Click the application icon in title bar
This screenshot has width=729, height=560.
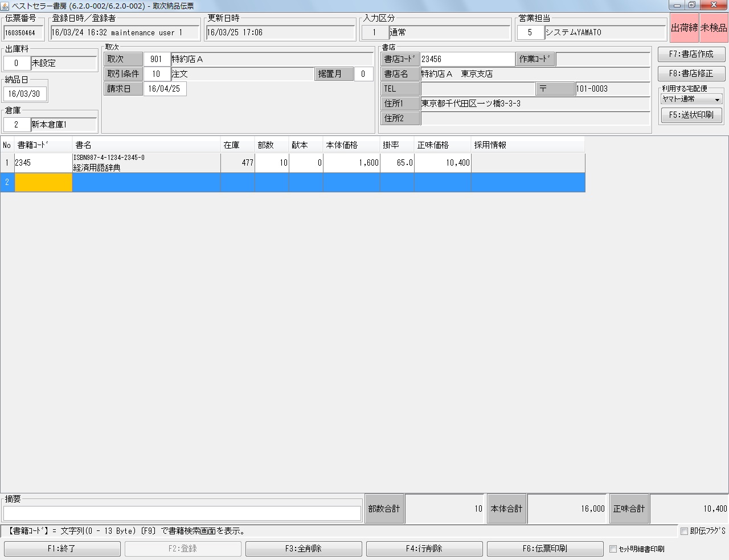[5, 6]
